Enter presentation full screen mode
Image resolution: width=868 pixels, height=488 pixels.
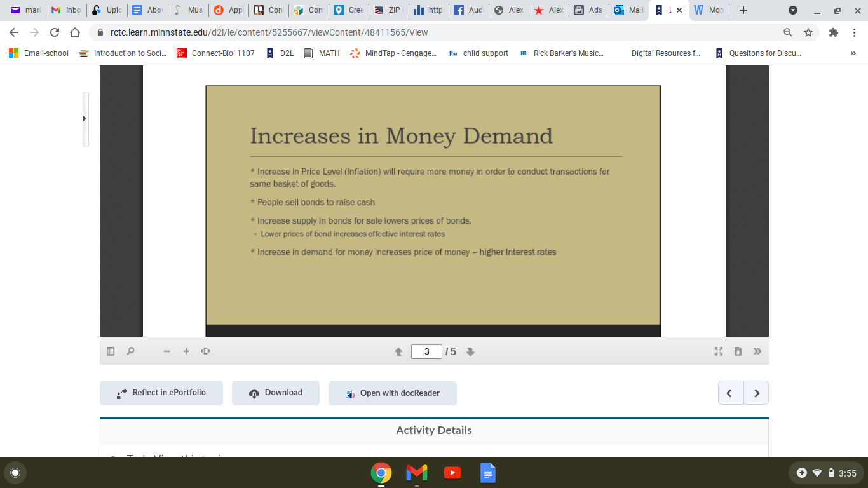[x=718, y=351]
